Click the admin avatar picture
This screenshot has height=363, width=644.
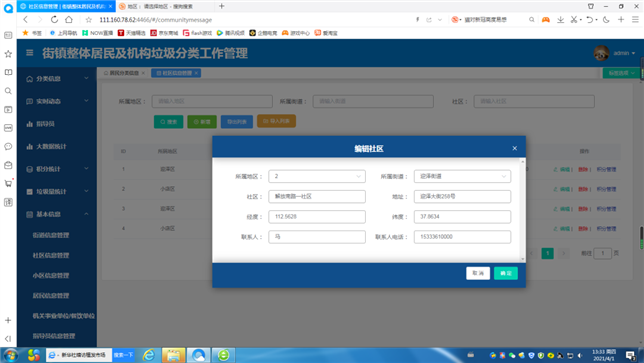(601, 53)
